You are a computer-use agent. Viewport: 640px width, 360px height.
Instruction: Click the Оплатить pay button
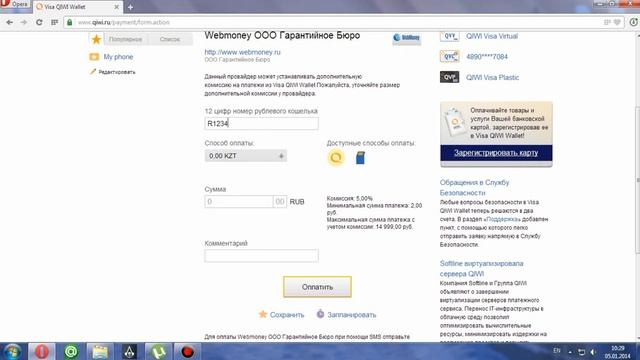pyautogui.click(x=317, y=287)
